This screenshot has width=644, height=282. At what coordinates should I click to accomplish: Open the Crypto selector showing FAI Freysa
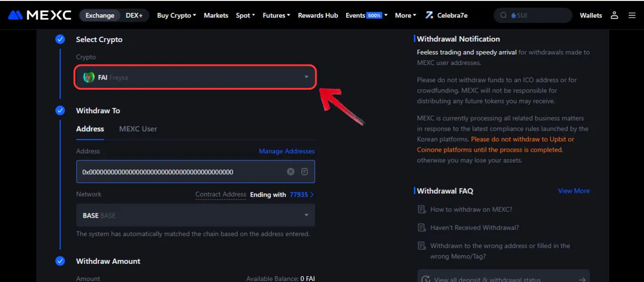click(195, 77)
